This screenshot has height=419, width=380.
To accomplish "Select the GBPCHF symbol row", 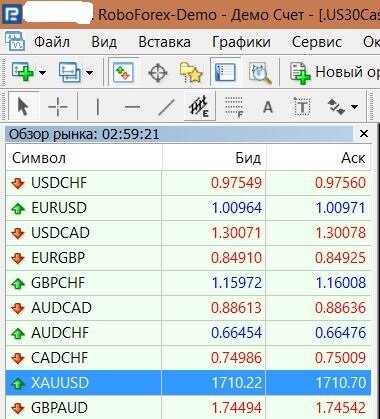I will pyautogui.click(x=188, y=283).
